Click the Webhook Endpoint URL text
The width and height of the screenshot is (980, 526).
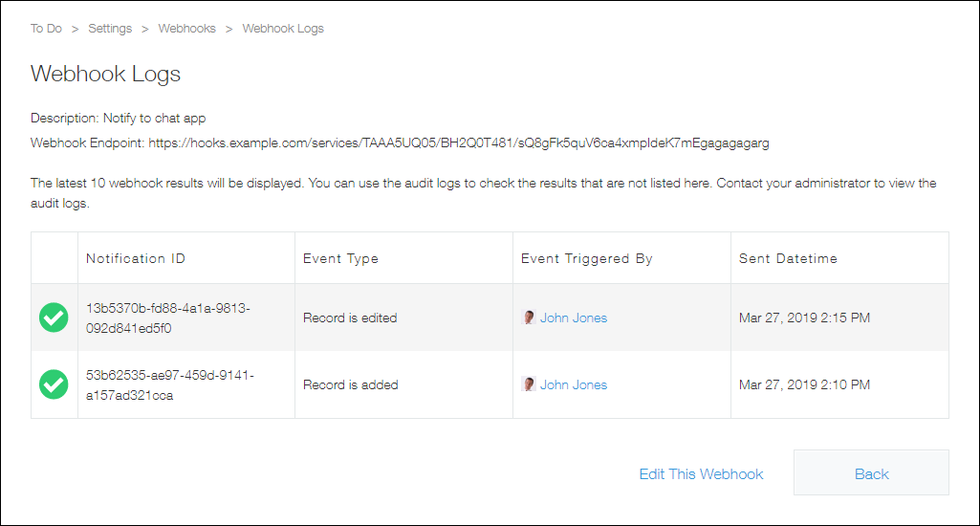(459, 143)
